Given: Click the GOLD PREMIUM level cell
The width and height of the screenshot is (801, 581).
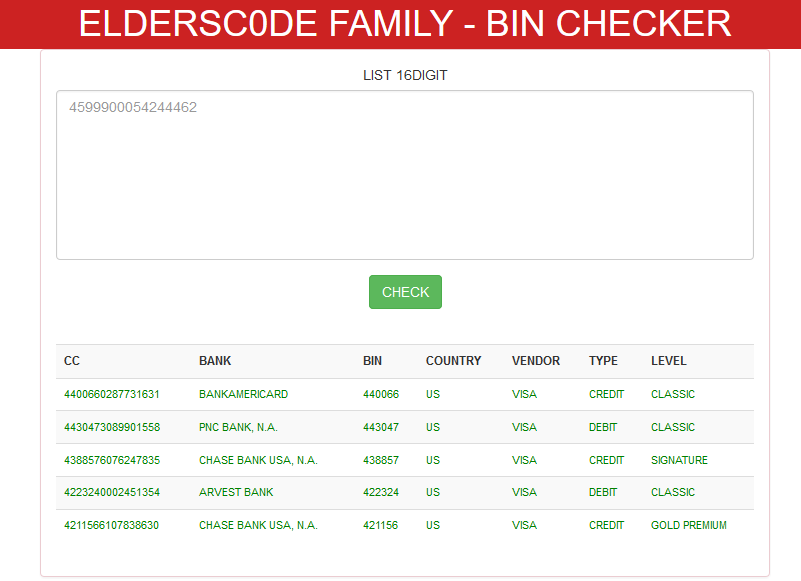Looking at the screenshot, I should 689,525.
